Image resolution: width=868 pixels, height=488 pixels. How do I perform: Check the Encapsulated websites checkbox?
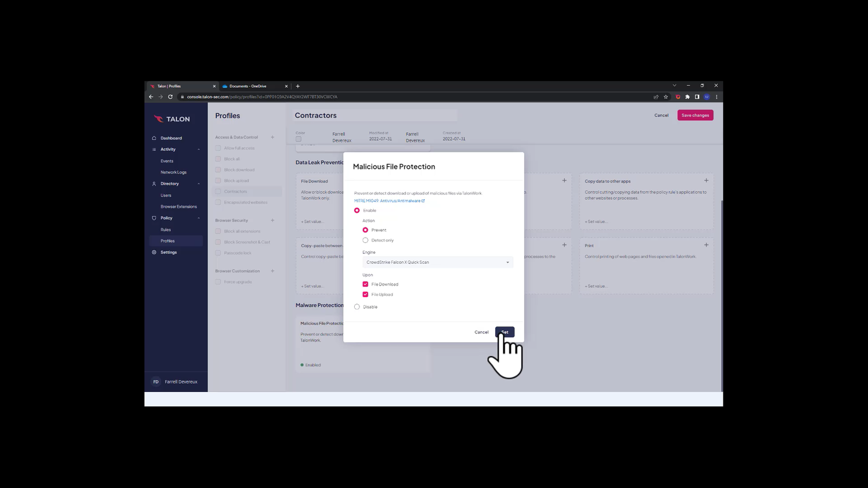pyautogui.click(x=218, y=202)
